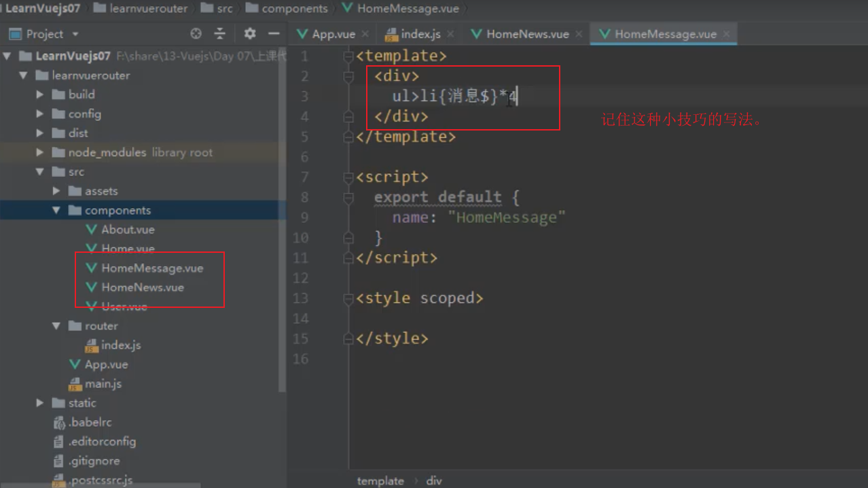Screen dimensions: 868x488
Task: Expand the config folder
Action: (x=40, y=114)
